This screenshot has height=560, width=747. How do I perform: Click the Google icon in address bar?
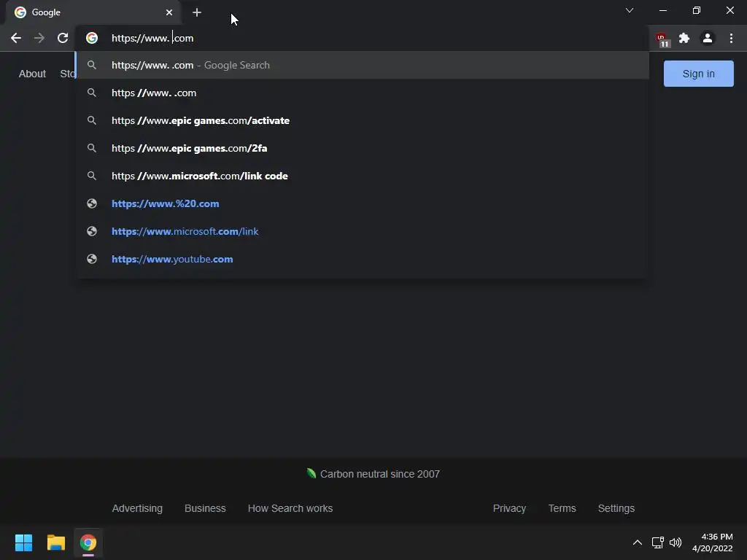[92, 38]
